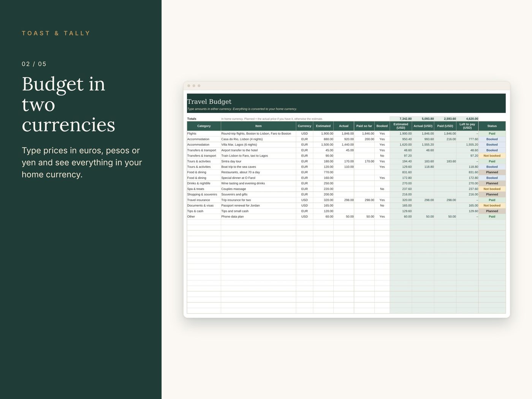Image resolution: width=532 pixels, height=399 pixels.
Task: Select the 'Travel Budget' title
Action: tap(209, 101)
